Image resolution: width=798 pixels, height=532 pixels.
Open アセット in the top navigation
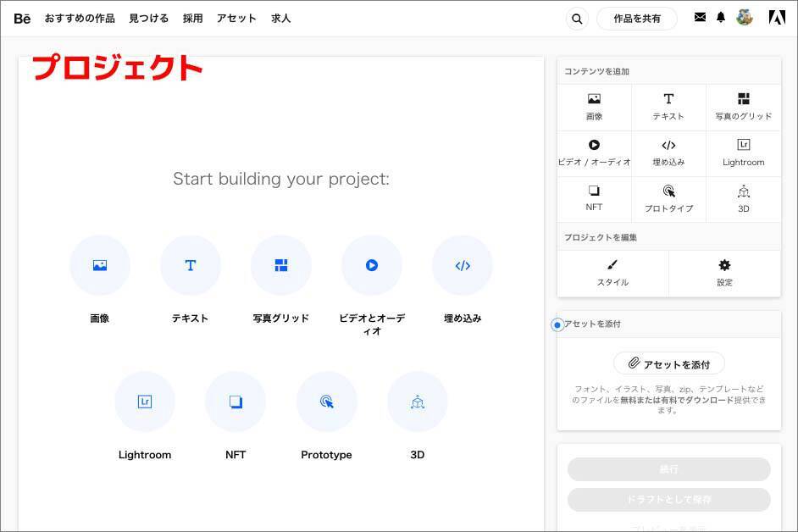click(x=236, y=19)
